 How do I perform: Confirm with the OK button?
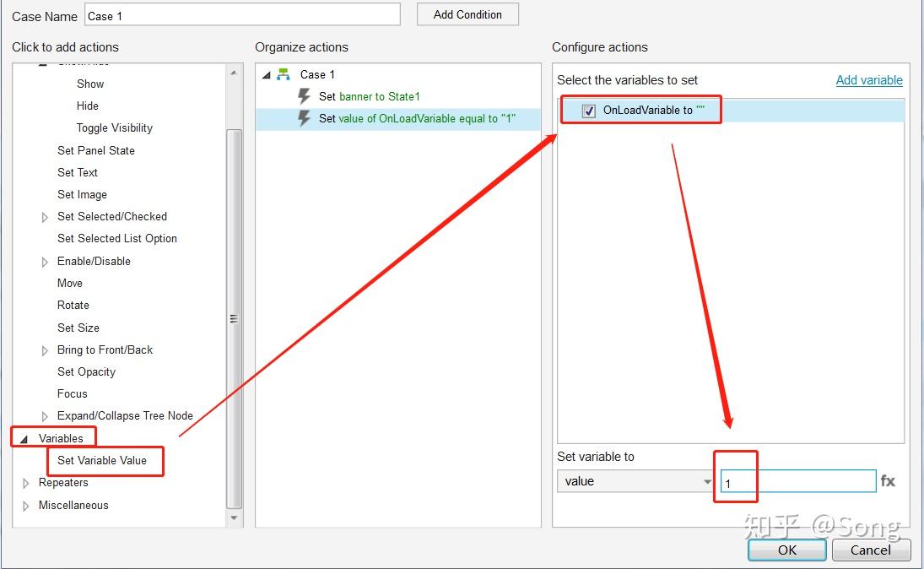pyautogui.click(x=787, y=550)
